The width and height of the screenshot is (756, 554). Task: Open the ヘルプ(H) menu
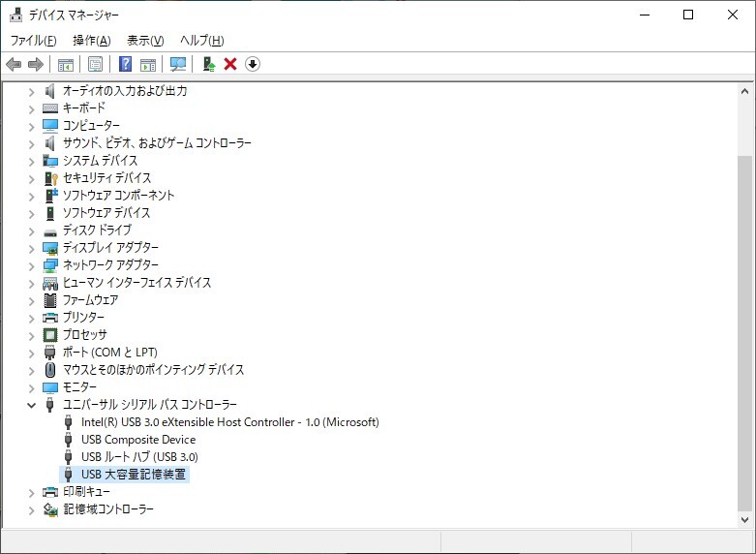point(202,41)
